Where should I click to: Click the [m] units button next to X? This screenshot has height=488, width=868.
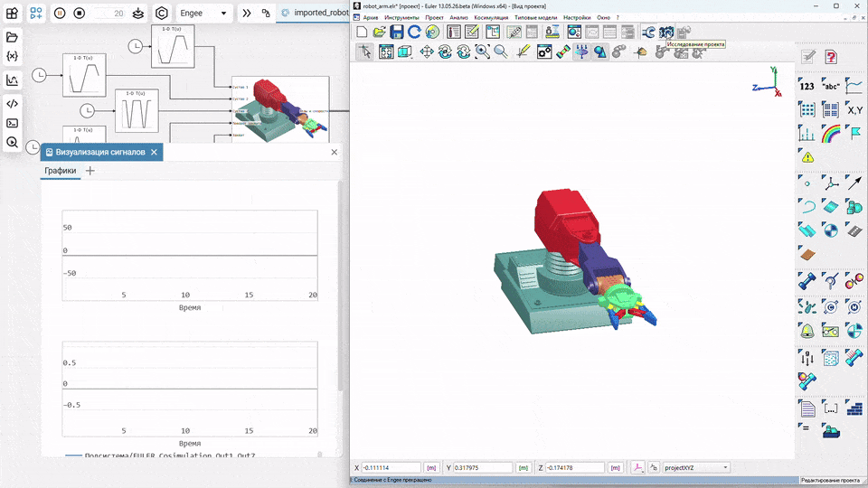pyautogui.click(x=431, y=467)
